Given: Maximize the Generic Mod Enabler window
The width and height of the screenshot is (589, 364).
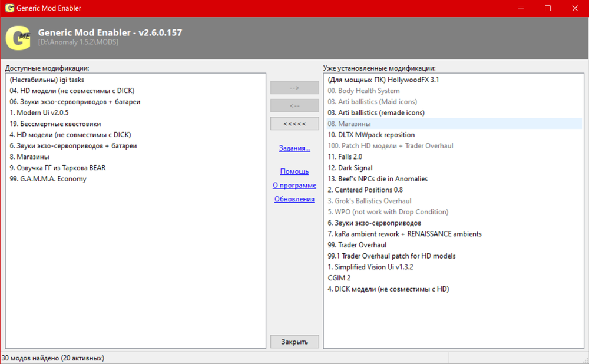Looking at the screenshot, I should coord(547,8).
